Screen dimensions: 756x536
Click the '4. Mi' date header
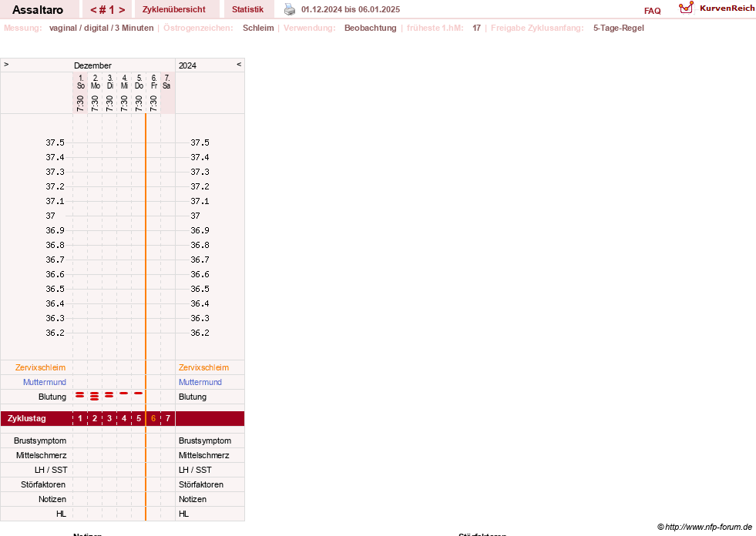[124, 82]
